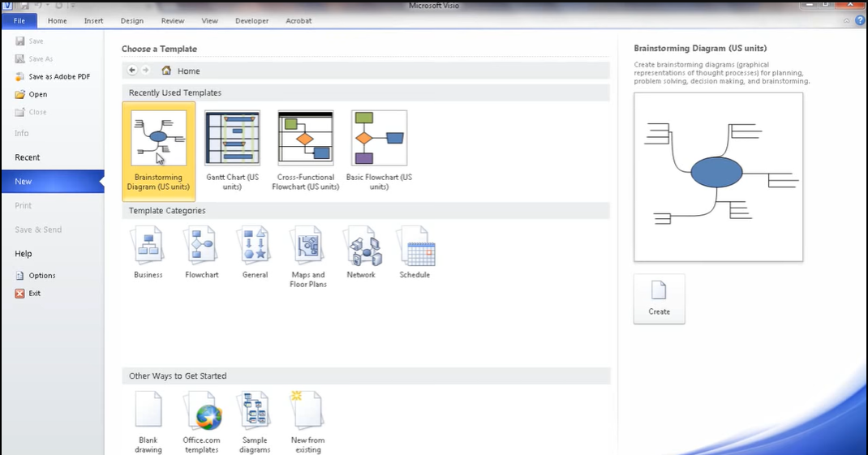Click Close in the backstage menu

pyautogui.click(x=31, y=112)
